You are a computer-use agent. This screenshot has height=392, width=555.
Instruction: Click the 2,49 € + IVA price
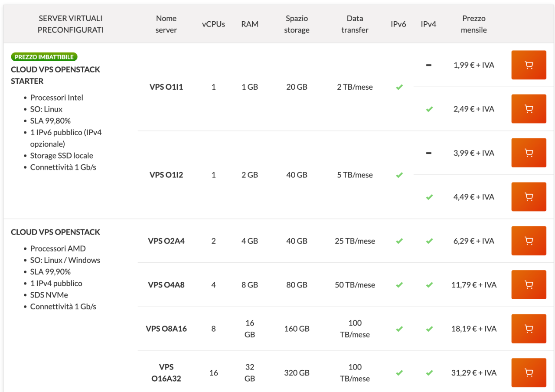(473, 109)
